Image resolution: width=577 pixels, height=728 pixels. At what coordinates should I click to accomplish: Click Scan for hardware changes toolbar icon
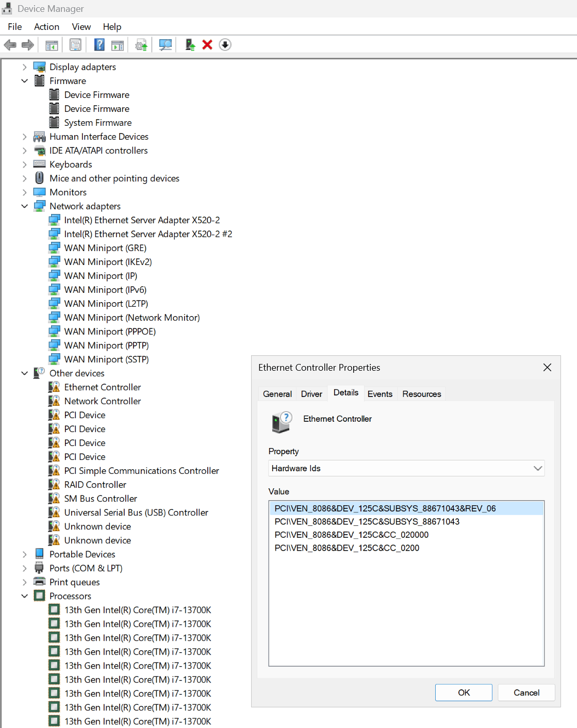tap(166, 45)
